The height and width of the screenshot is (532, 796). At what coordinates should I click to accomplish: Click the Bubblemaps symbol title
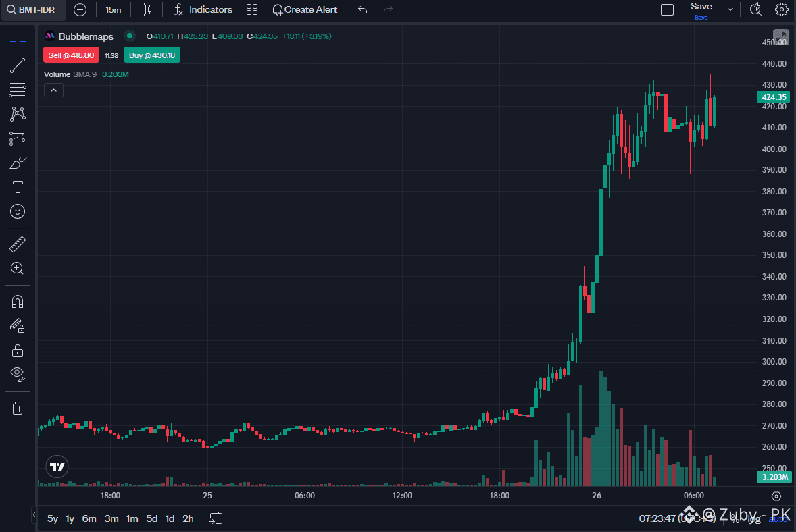click(x=86, y=36)
